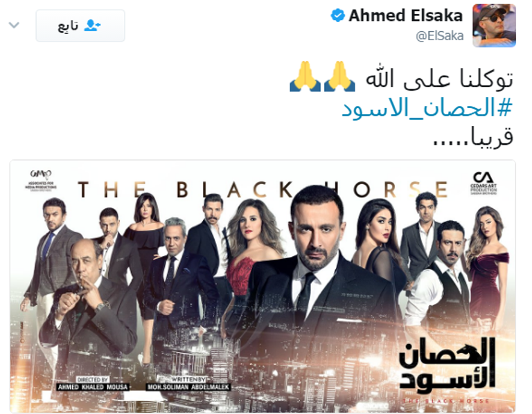The width and height of the screenshot is (532, 414).
Task: Click the AMP media production logo
Action: pos(41,180)
